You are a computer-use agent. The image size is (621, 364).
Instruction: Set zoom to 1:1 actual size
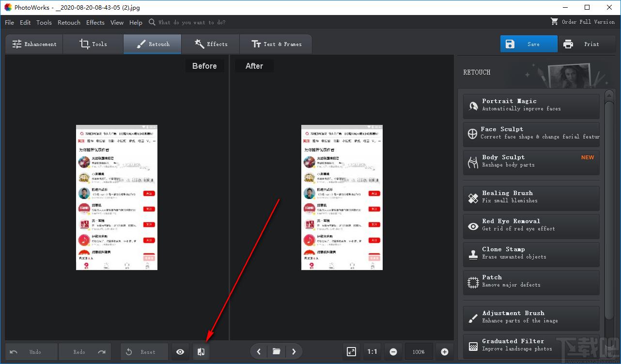coord(372,352)
